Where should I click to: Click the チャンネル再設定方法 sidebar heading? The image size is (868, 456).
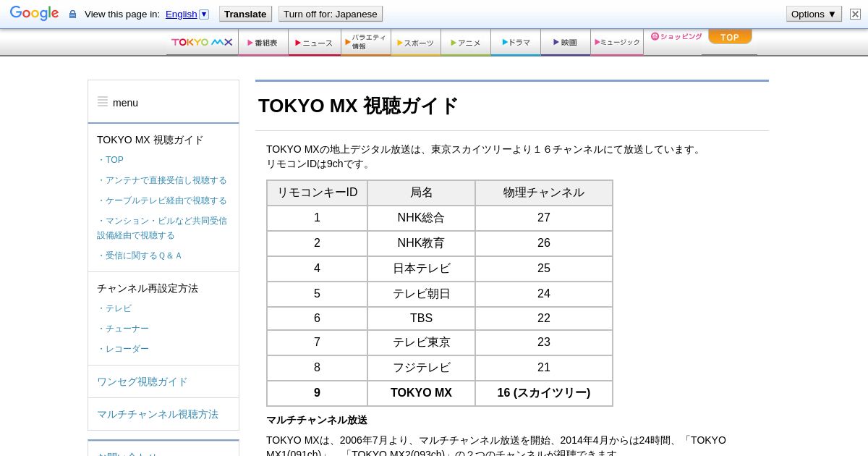[148, 288]
